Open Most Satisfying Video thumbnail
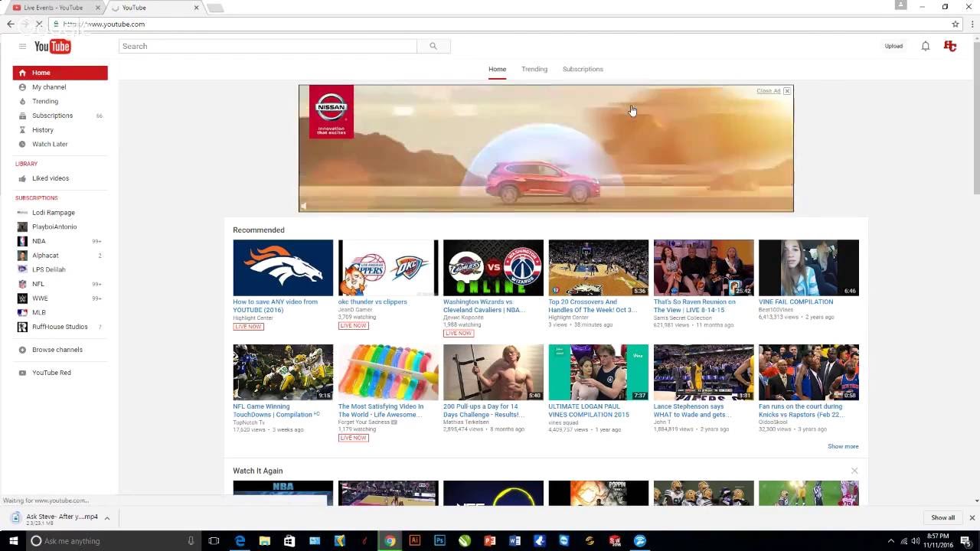 tap(388, 372)
